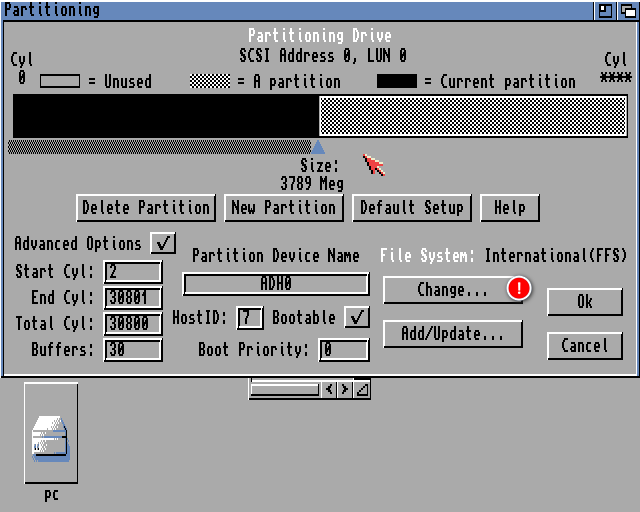Click the Default Setup button
Screen dimensions: 640x512
[411, 207]
